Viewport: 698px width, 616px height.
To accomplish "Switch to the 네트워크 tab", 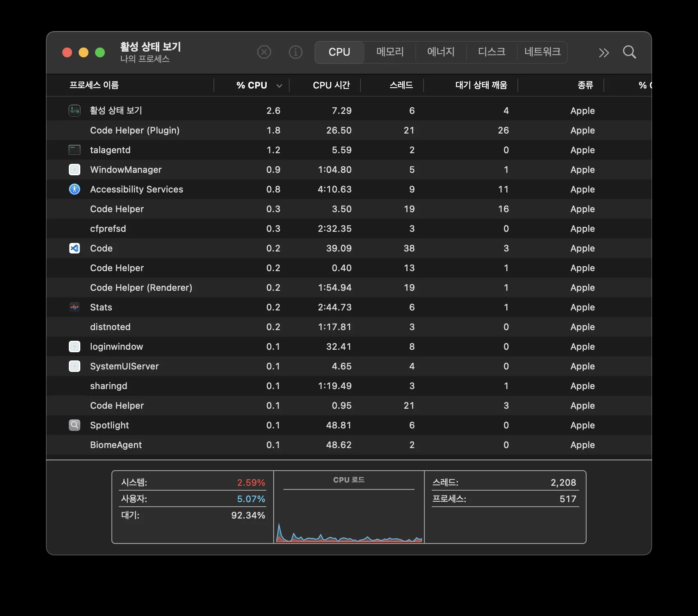I will tap(542, 52).
